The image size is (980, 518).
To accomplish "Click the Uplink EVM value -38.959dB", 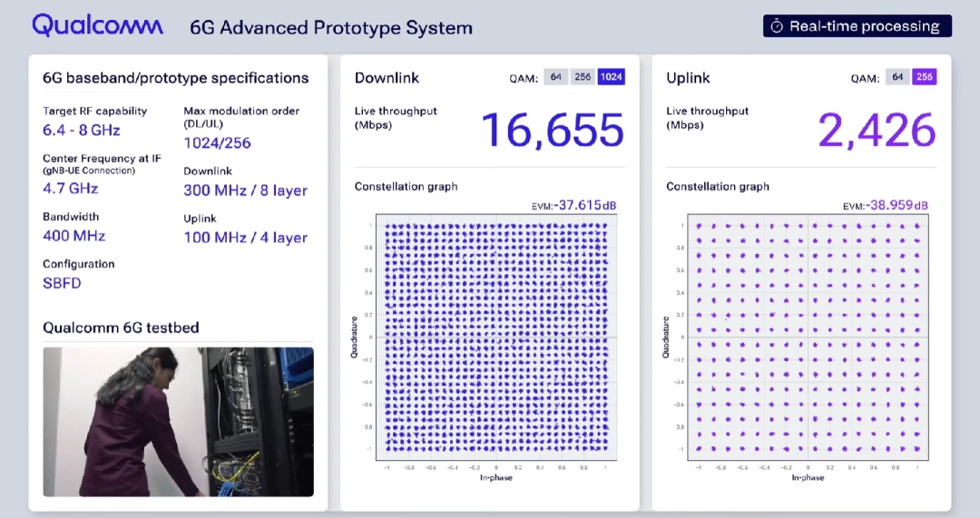I will click(x=897, y=206).
